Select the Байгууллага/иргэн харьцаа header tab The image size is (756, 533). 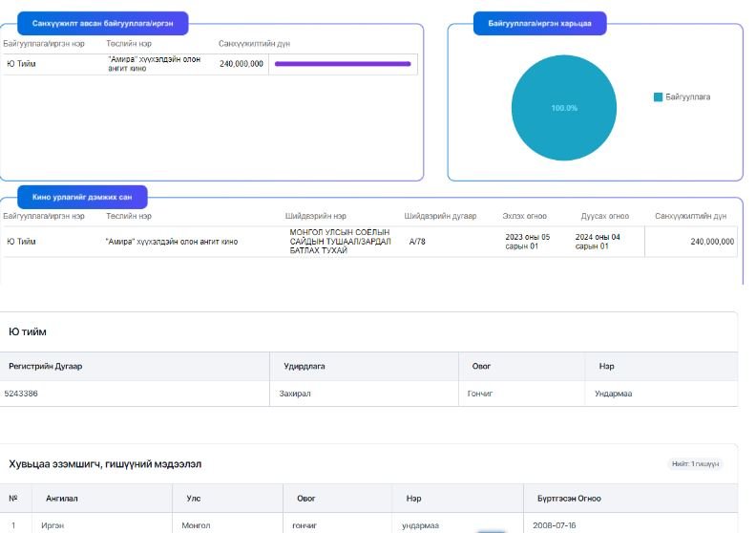[539, 23]
